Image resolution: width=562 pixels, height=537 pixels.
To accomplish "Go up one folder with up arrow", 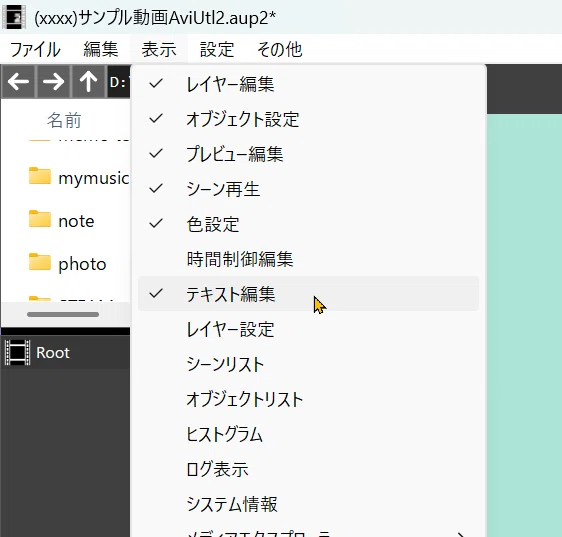I will tap(88, 82).
